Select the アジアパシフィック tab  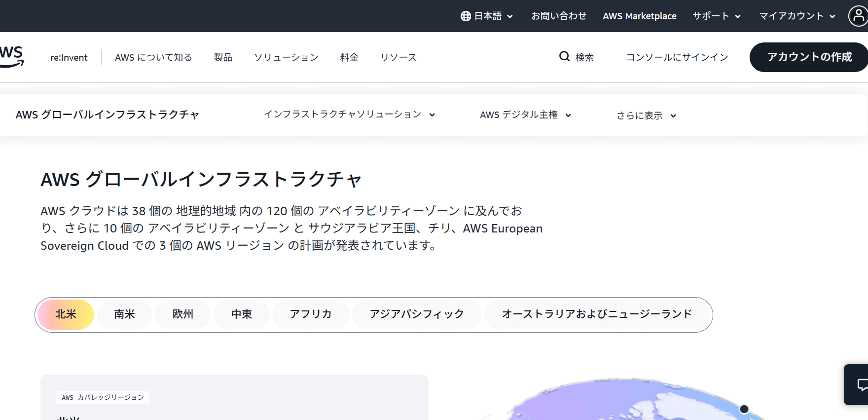point(417,314)
